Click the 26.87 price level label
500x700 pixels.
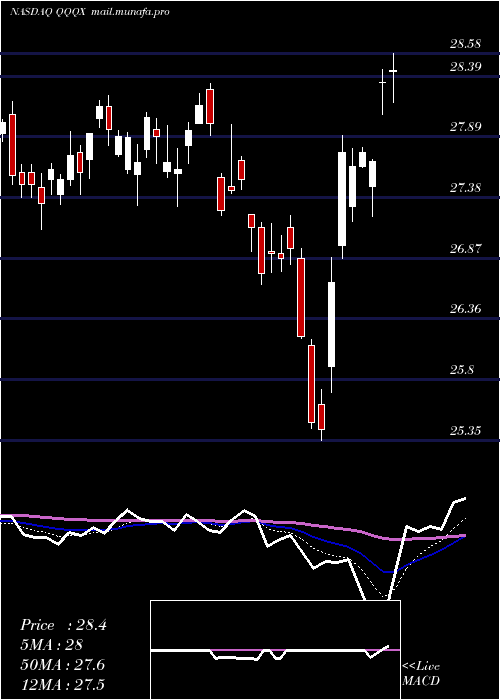pos(466,248)
